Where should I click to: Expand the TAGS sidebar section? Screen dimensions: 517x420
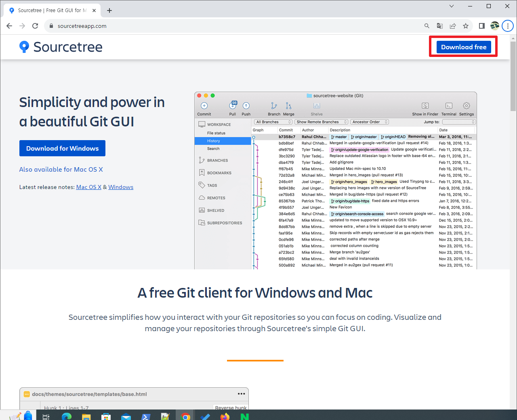pos(208,185)
